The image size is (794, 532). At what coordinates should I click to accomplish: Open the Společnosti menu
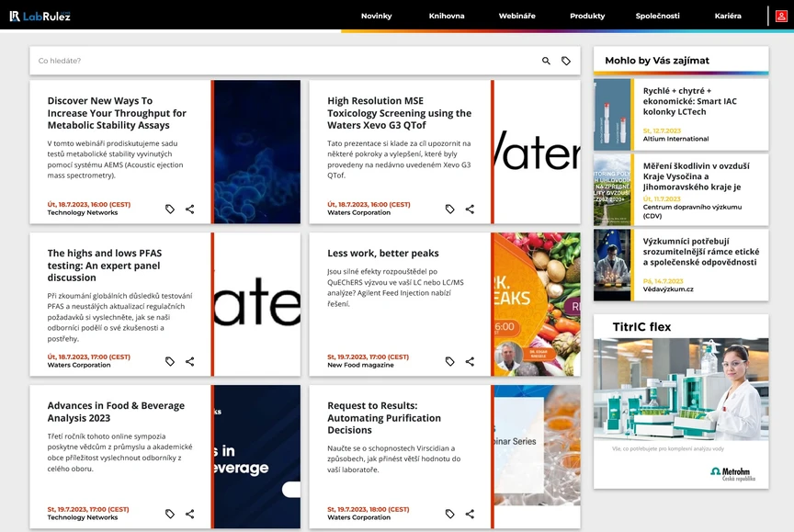[658, 16]
